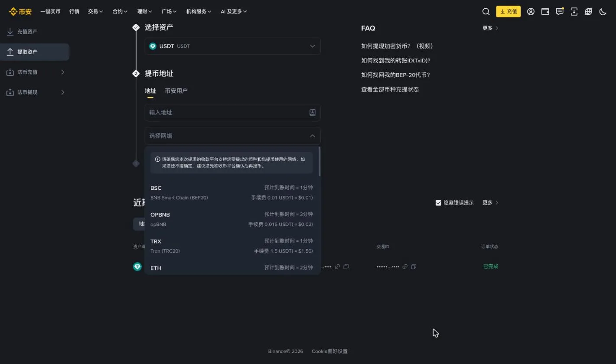Click the link icon beside the transaction ID
The width and height of the screenshot is (616, 364).
point(405,266)
